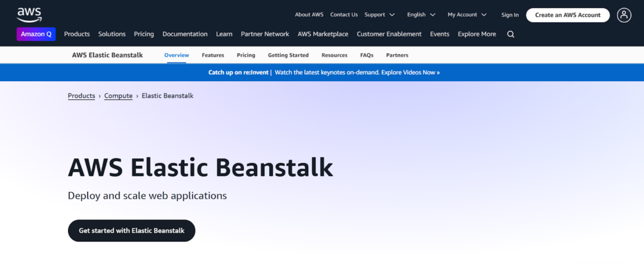Viewport: 644px width, 264px height.
Task: Expand the Support dropdown
Action: click(x=379, y=15)
